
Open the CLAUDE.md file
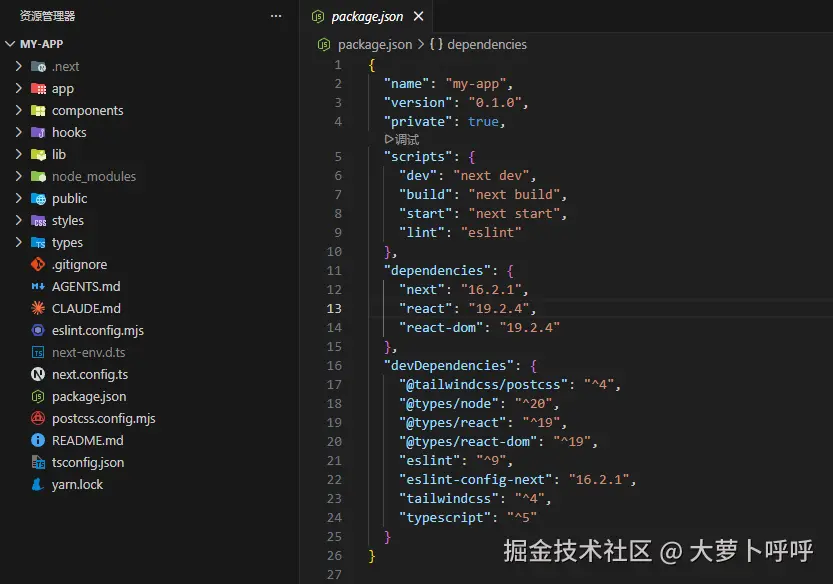pyautogui.click(x=86, y=308)
